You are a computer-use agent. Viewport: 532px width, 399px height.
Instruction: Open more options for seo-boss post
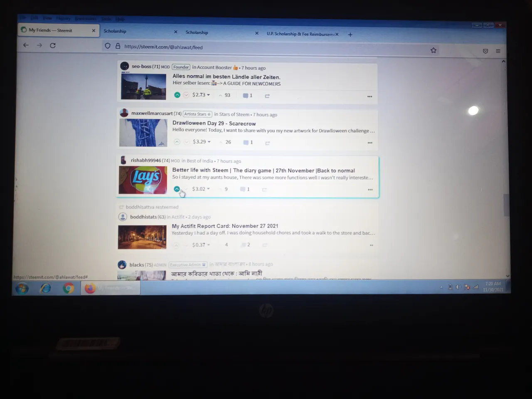tap(369, 96)
